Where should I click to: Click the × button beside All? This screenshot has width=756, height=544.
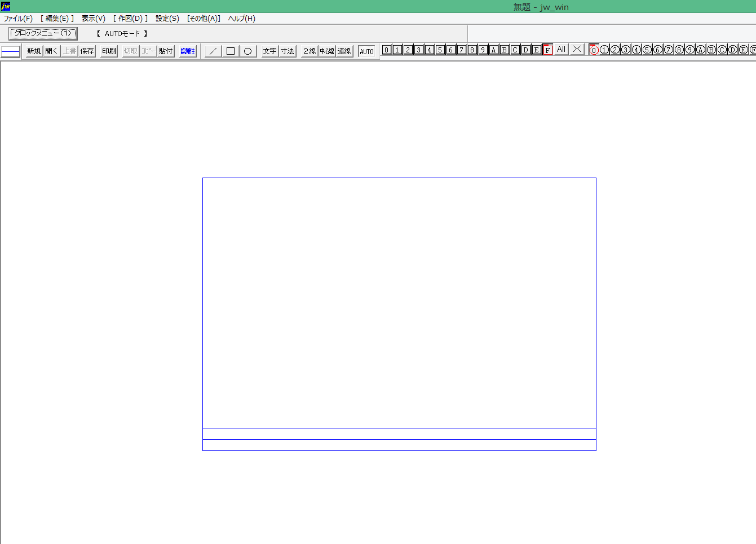click(577, 50)
